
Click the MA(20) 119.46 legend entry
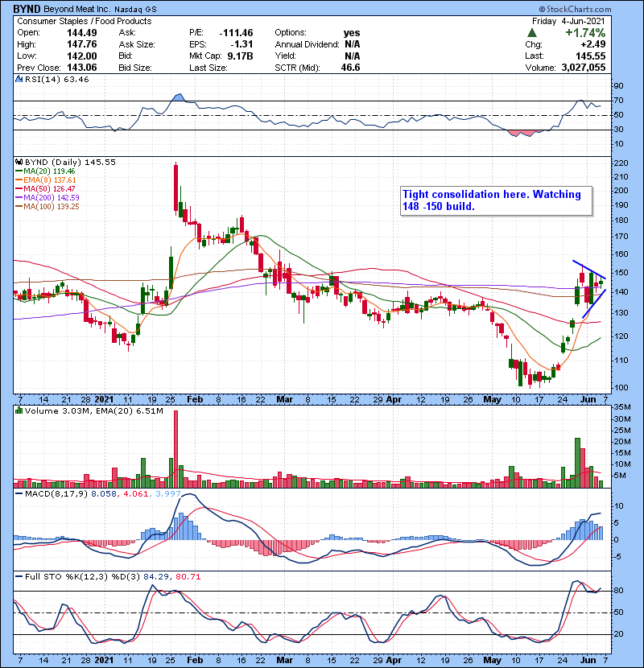(x=49, y=171)
